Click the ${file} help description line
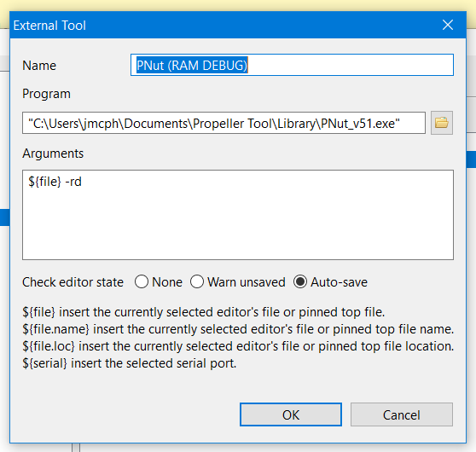 (204, 312)
